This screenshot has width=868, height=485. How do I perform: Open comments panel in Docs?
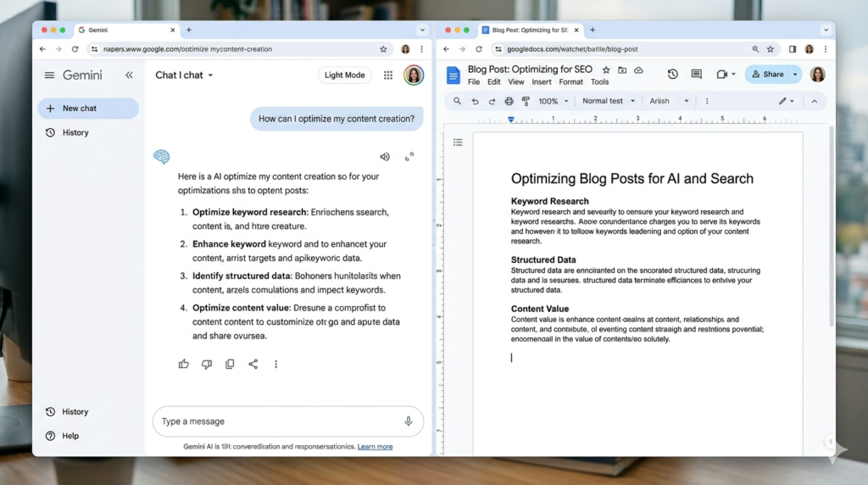(697, 74)
